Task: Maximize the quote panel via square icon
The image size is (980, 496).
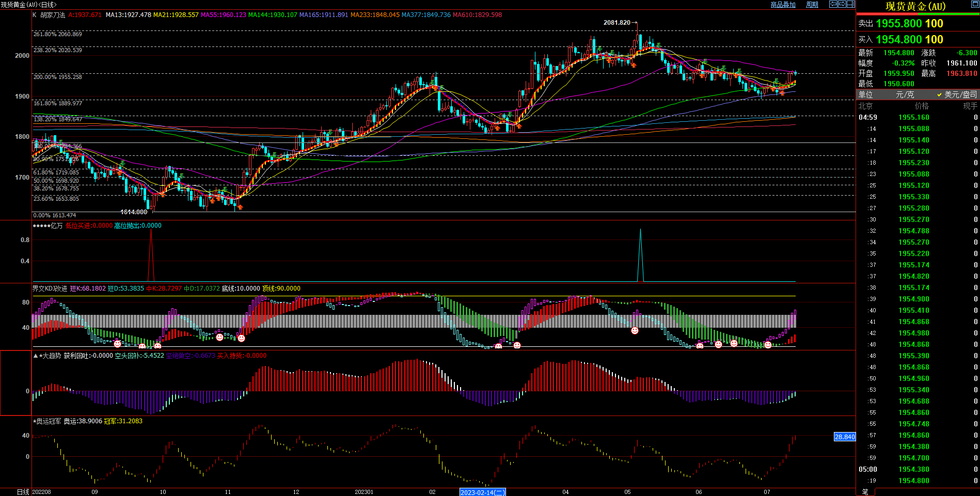Action: pos(975,5)
